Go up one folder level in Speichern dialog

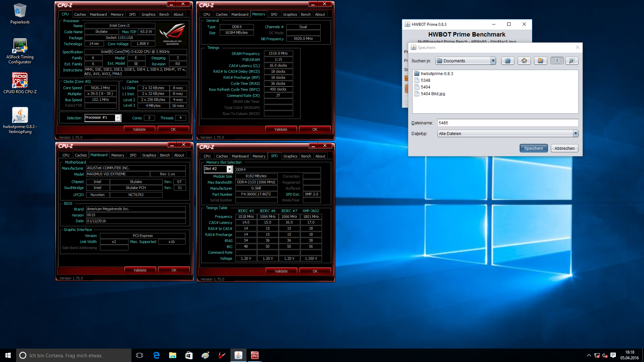click(507, 61)
